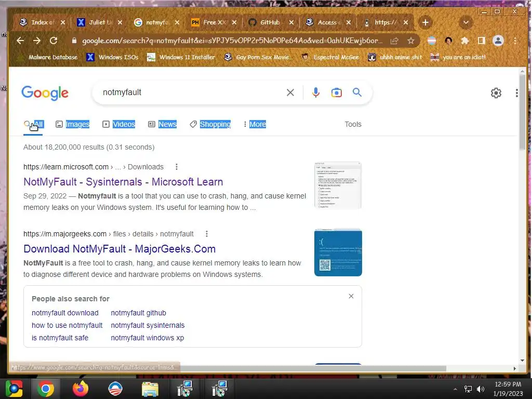Search for how to use notmyfault

tap(67, 325)
